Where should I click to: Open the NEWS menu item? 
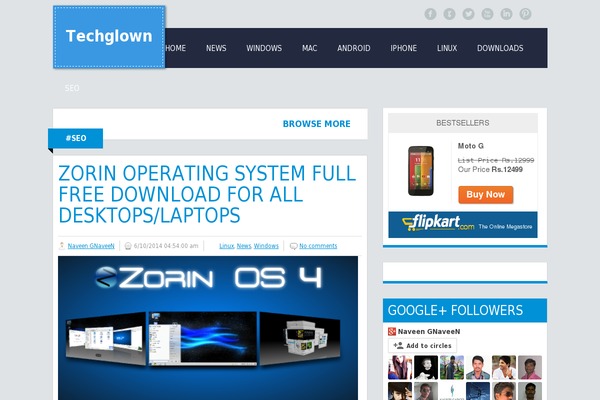tap(216, 48)
